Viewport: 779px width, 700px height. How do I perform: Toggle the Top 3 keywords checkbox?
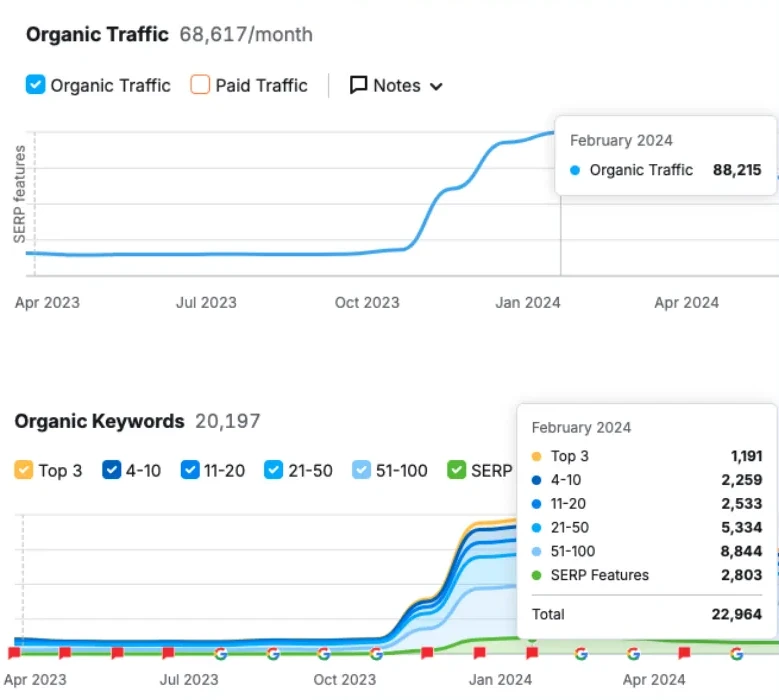23,469
